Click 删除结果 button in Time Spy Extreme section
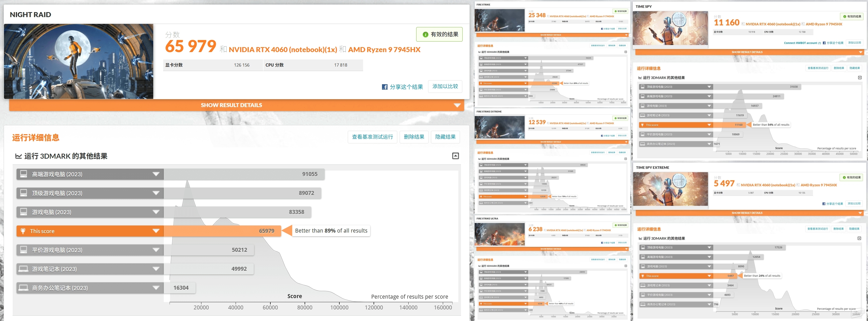 pos(838,229)
